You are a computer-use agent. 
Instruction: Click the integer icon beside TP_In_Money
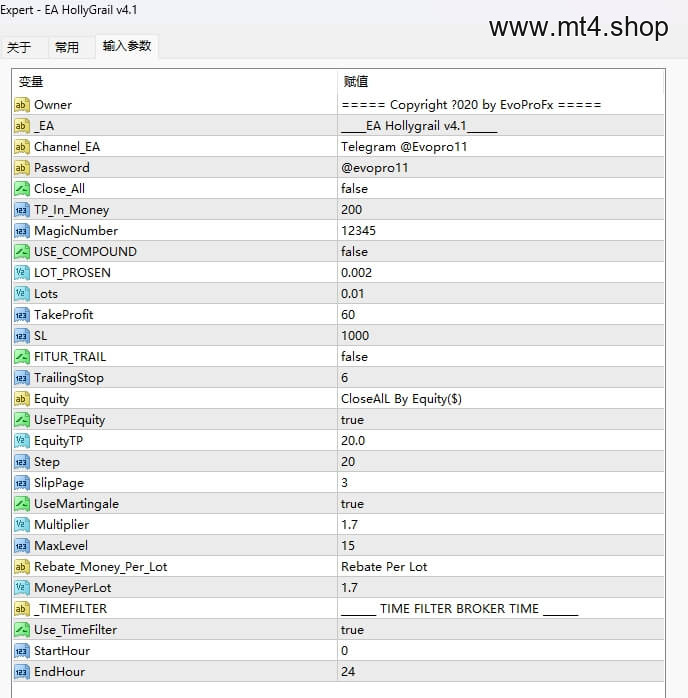coord(22,210)
